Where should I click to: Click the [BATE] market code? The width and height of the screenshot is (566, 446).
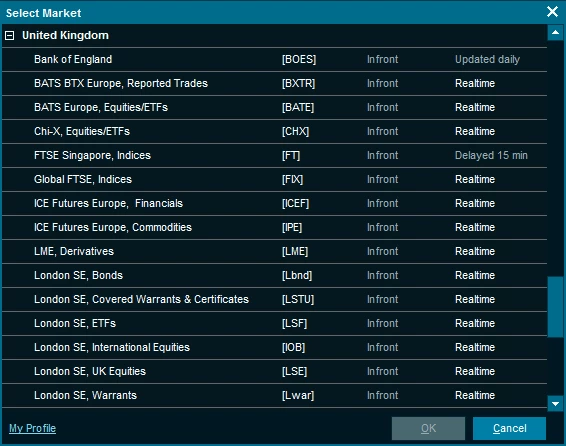point(298,108)
